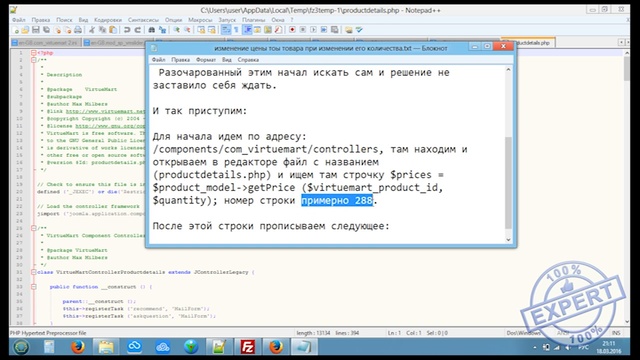Open the Плагины menu

253,20
